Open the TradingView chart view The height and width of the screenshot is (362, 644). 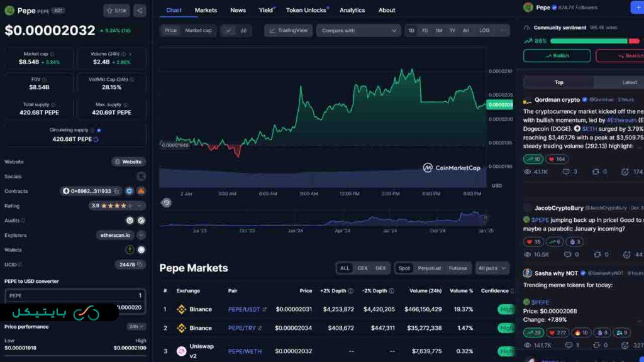click(x=288, y=30)
